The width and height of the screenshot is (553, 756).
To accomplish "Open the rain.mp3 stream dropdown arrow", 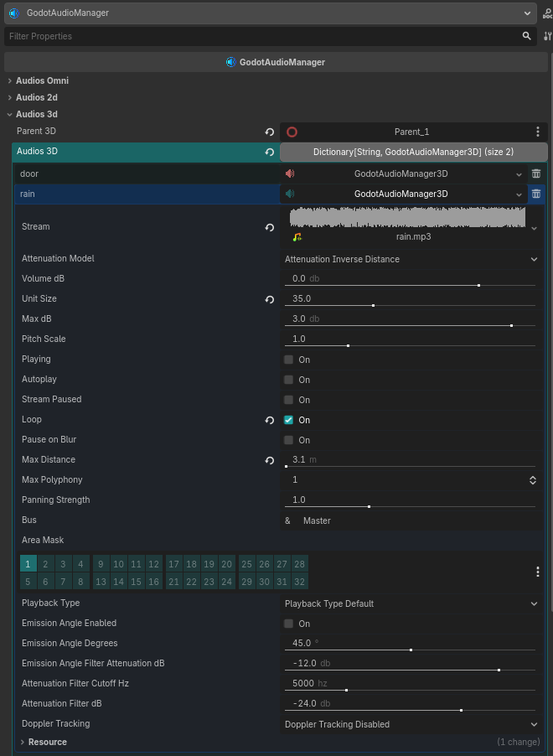I will 534,228.
